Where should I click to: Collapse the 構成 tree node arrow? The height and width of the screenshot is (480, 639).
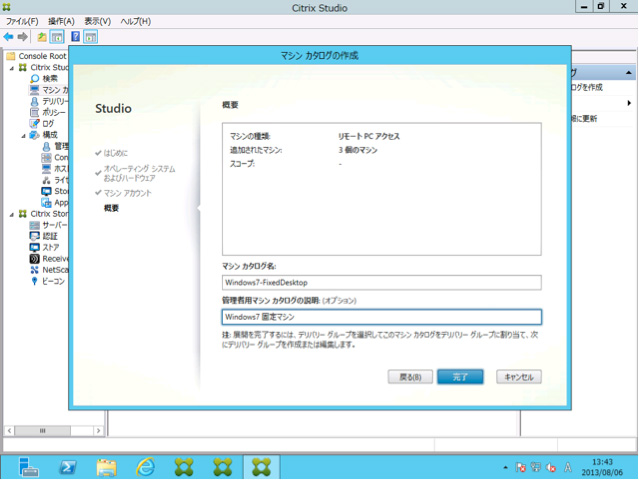coord(24,135)
